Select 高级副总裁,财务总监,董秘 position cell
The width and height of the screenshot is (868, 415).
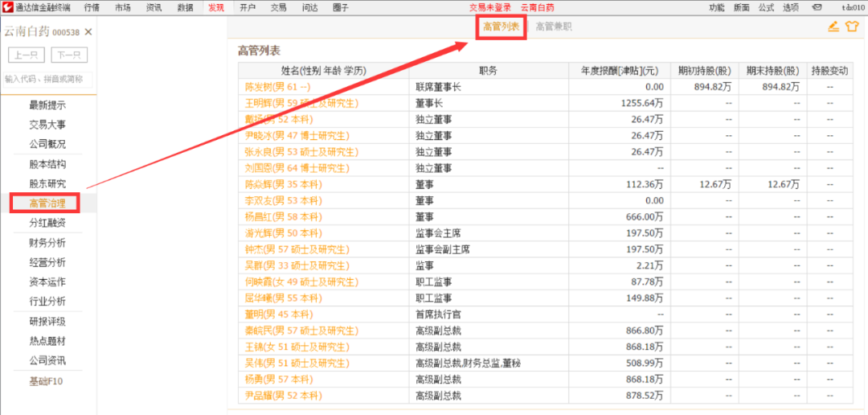pyautogui.click(x=489, y=364)
